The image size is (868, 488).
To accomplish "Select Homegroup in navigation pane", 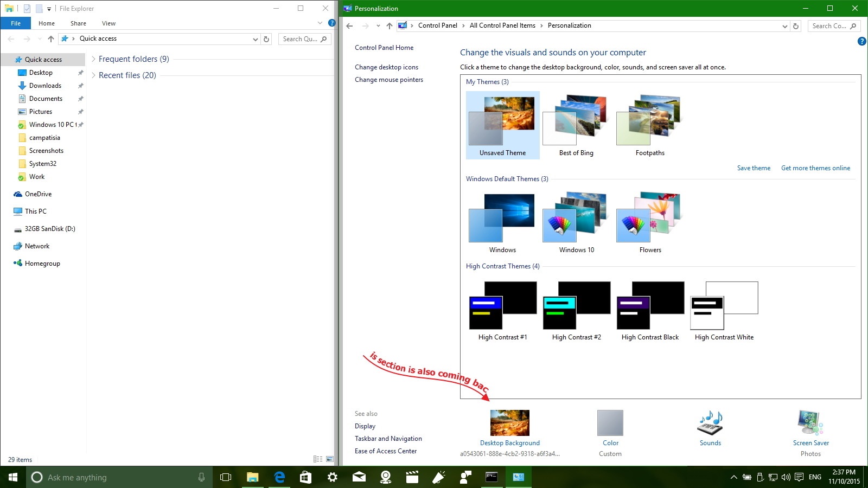I will click(42, 264).
